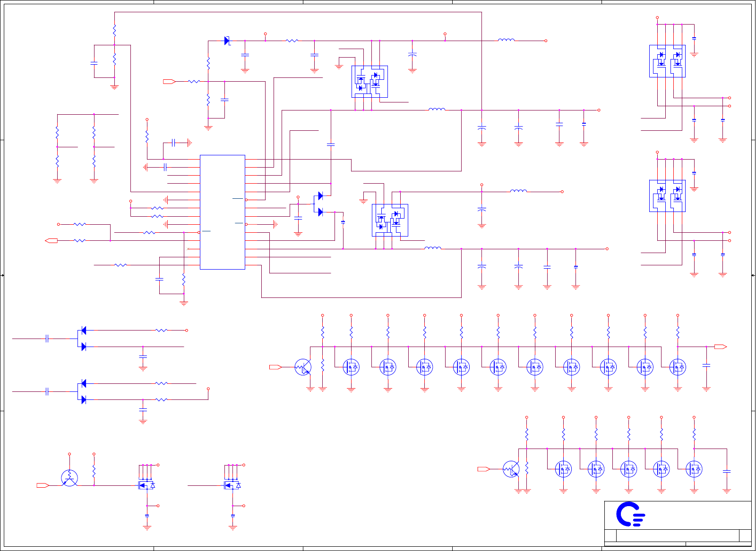Select the dual MOSFET package right of the dual diode

(390, 220)
